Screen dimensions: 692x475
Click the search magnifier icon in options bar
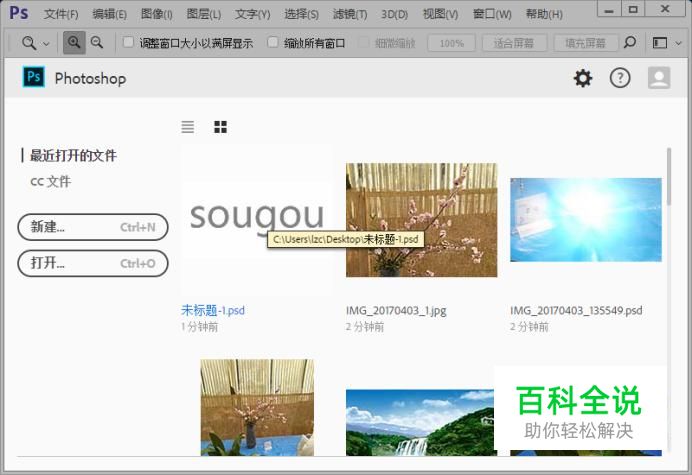pos(630,43)
